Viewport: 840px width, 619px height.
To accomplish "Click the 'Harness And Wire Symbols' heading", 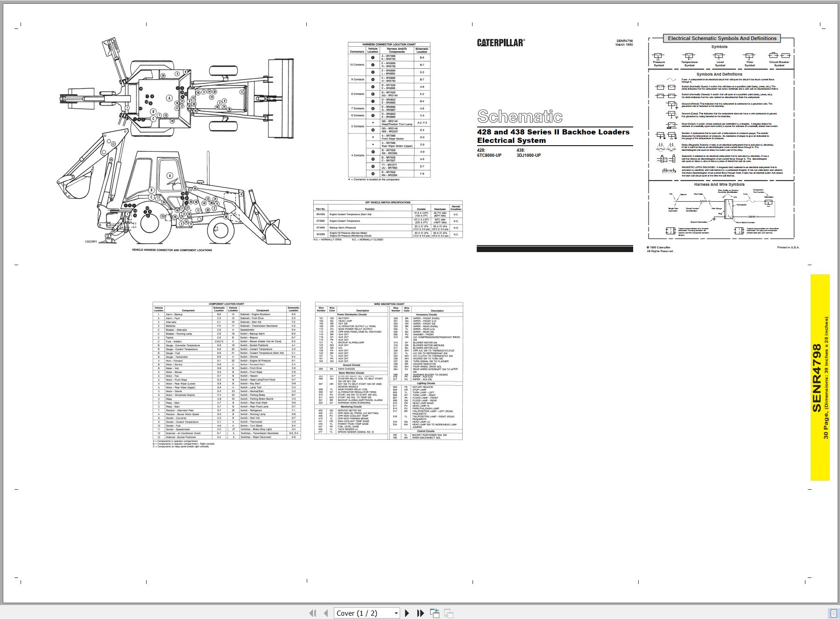I will 719,184.
